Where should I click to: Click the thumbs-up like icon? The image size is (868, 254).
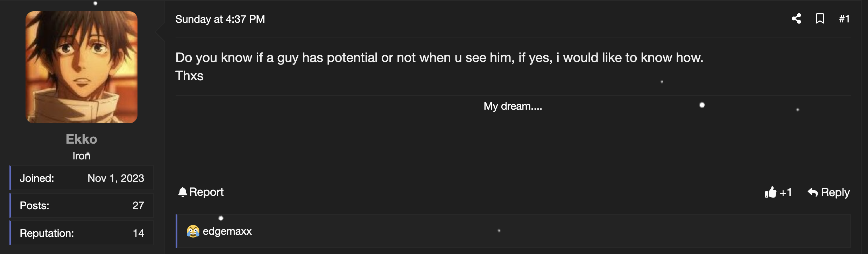pyautogui.click(x=771, y=192)
